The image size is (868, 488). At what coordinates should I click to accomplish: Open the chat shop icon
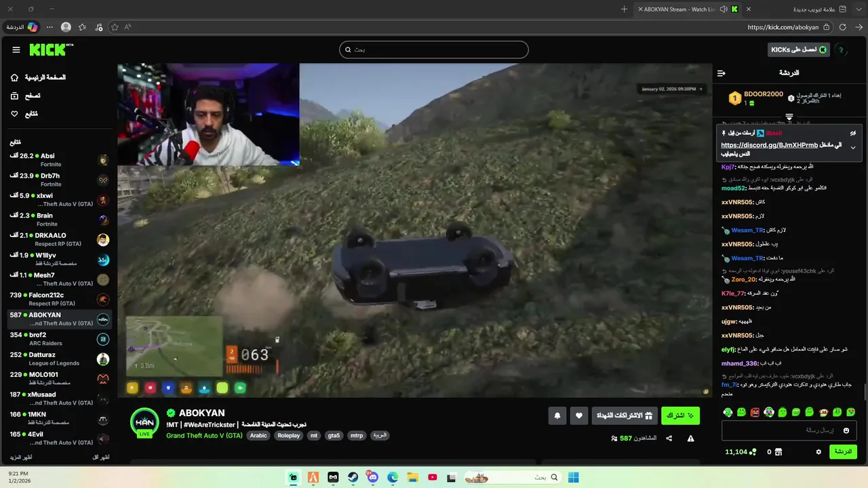click(x=778, y=452)
